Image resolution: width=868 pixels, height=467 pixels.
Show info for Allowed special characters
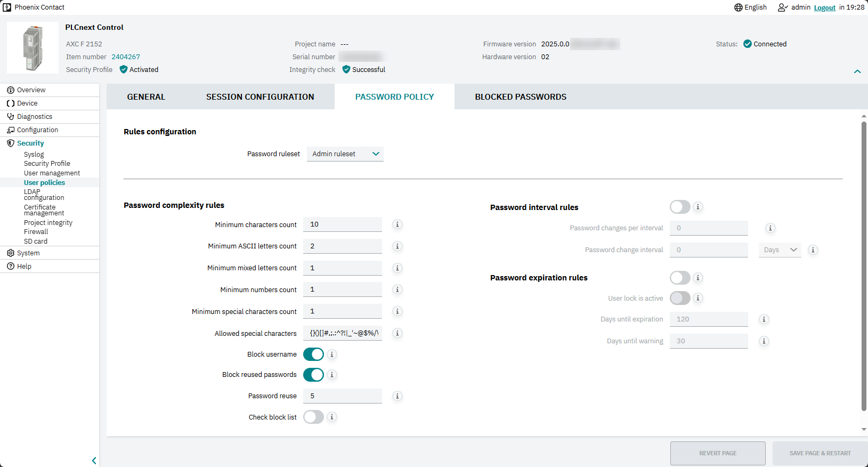pos(398,333)
